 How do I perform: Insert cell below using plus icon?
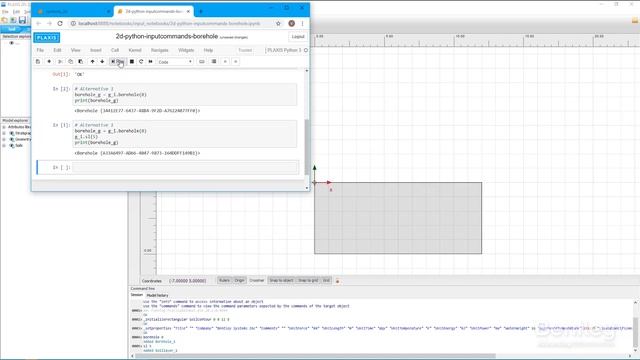(x=49, y=62)
